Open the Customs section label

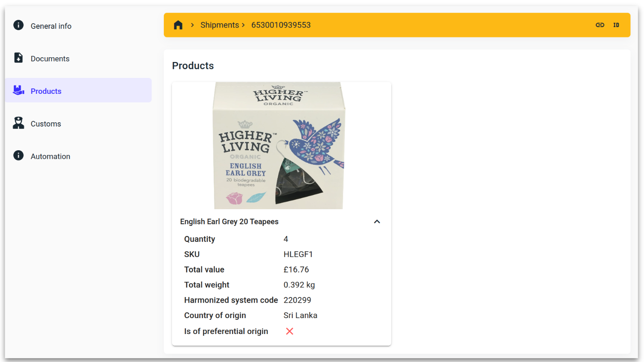pos(46,124)
